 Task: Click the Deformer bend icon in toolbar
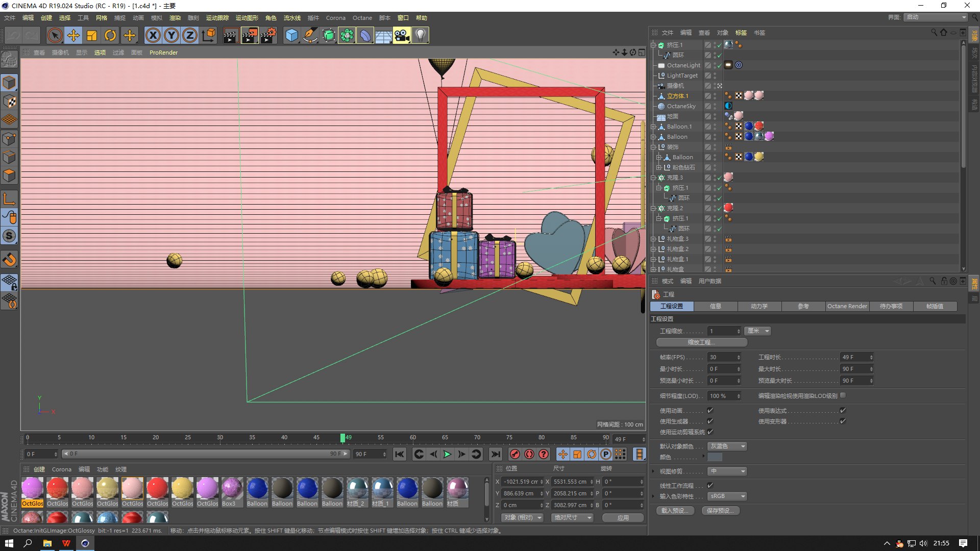365,35
